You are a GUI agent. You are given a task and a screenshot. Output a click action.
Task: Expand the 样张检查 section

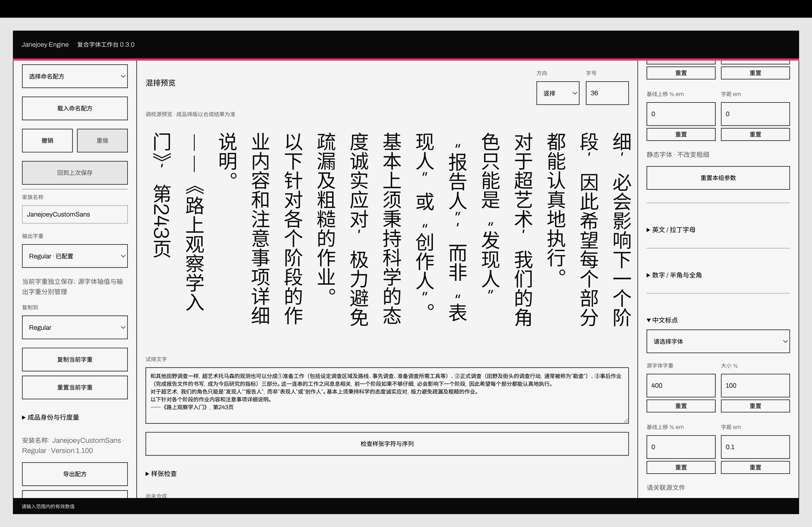(x=161, y=473)
